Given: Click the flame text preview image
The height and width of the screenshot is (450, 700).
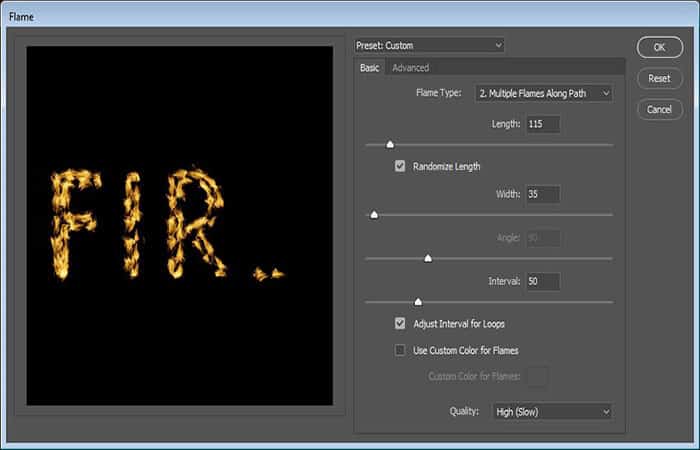Looking at the screenshot, I should [x=179, y=225].
